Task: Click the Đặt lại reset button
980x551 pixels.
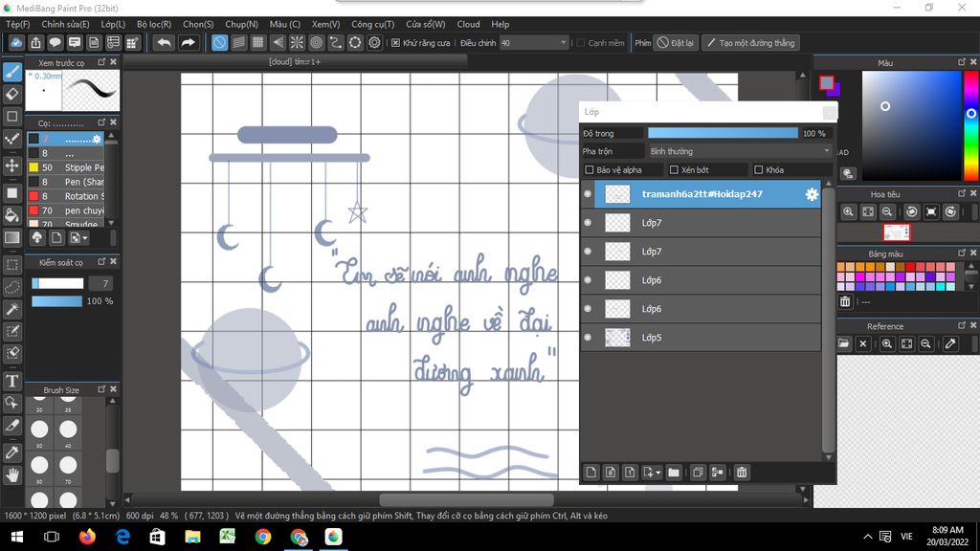Action: point(676,43)
